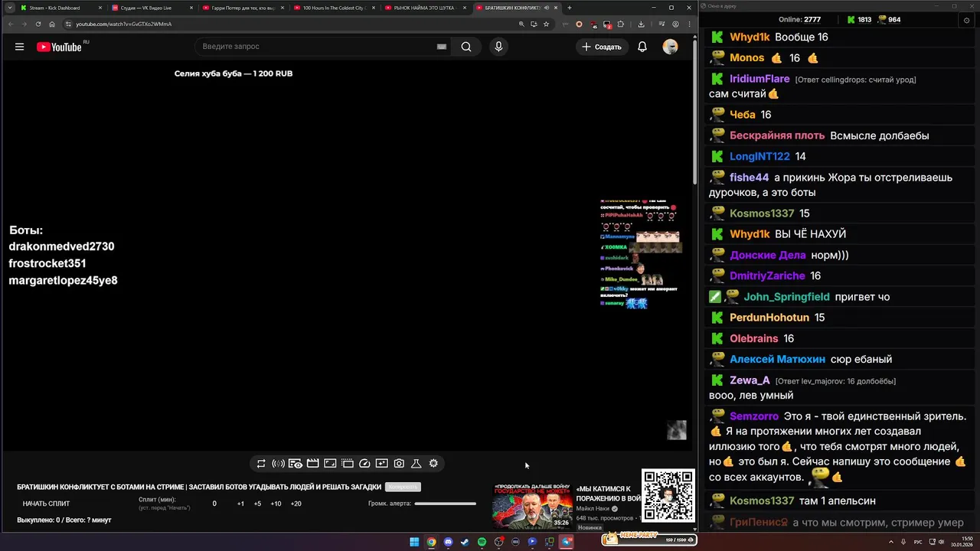Image resolution: width=980 pixels, height=551 pixels.
Task: Open the player toolbar gear settings
Action: (x=433, y=464)
